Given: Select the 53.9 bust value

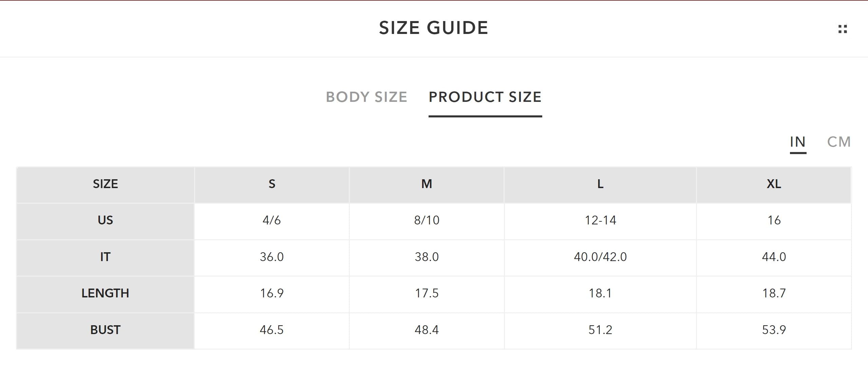Looking at the screenshot, I should coord(774,330).
